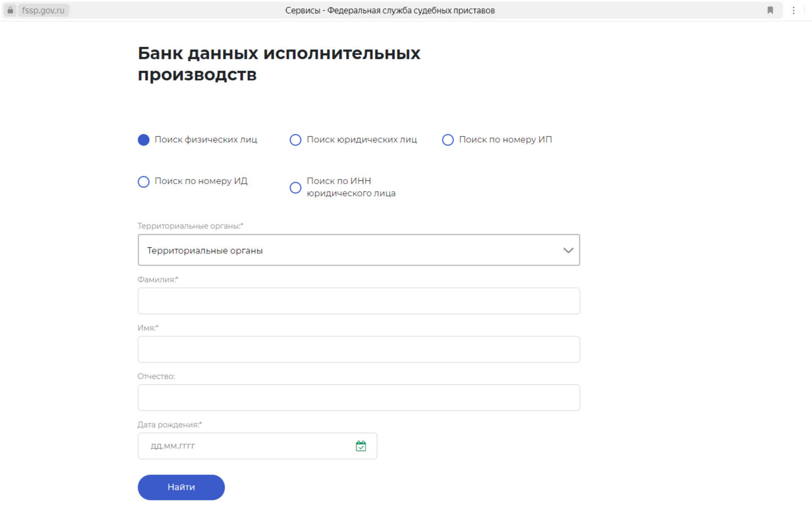Screen dimensions: 812x524
Task: Click the 'Отчество' input field
Action: pyautogui.click(x=358, y=398)
